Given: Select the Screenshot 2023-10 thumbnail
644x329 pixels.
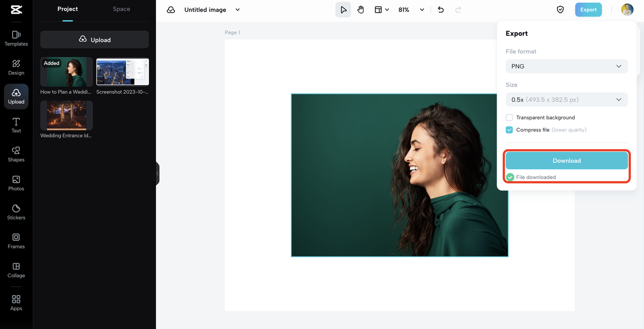Looking at the screenshot, I should point(123,72).
